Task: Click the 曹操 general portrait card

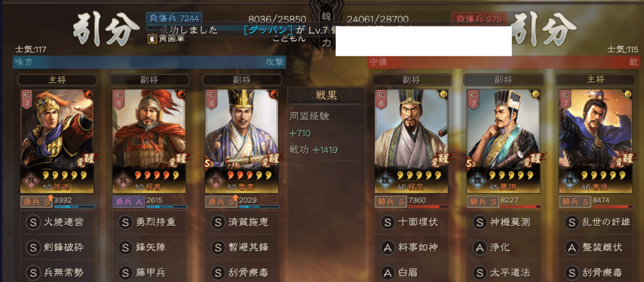Action: (595, 141)
